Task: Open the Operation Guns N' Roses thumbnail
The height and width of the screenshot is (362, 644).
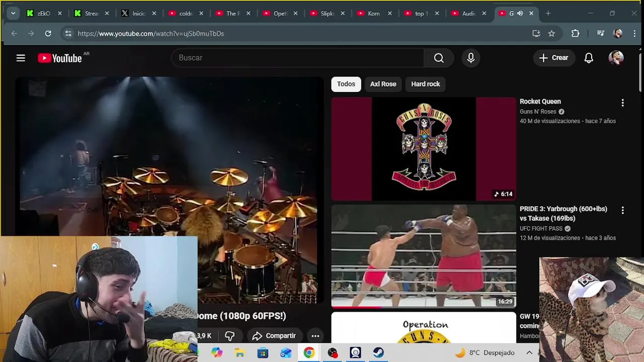Action: [424, 328]
